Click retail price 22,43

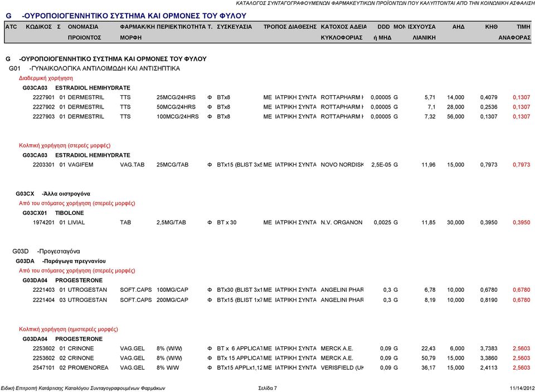click(x=429, y=349)
